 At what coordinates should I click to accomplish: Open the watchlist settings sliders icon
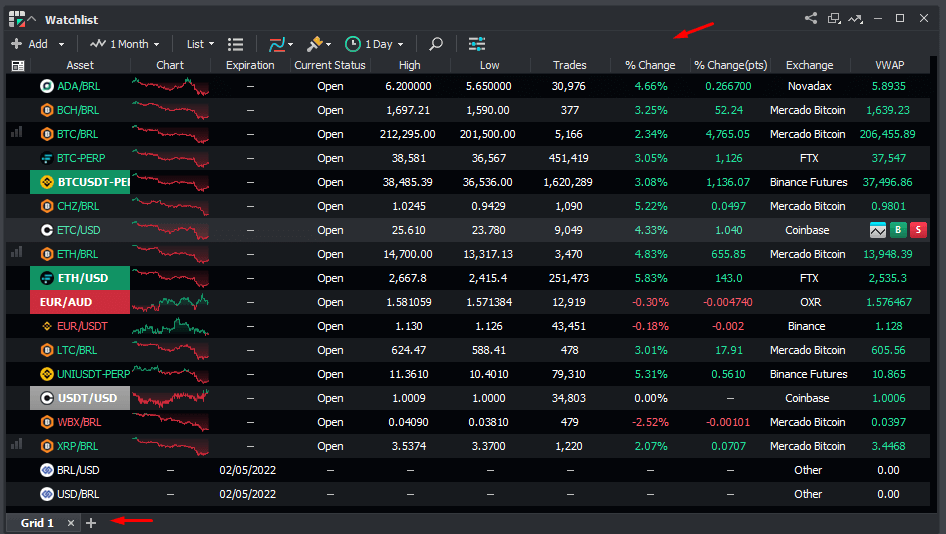tap(477, 44)
